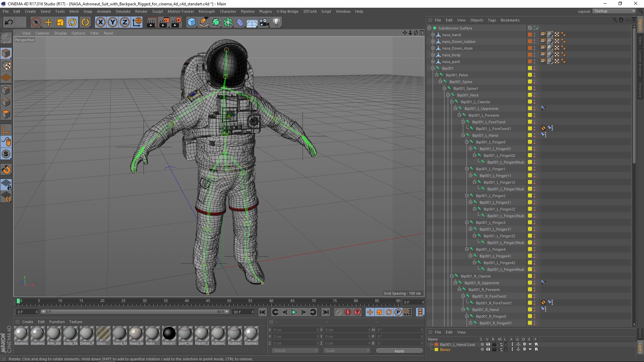Image resolution: width=644 pixels, height=362 pixels.
Task: Toggle Bip001_L_Hand.Goal solo dot in Layers
Action: 482,344
